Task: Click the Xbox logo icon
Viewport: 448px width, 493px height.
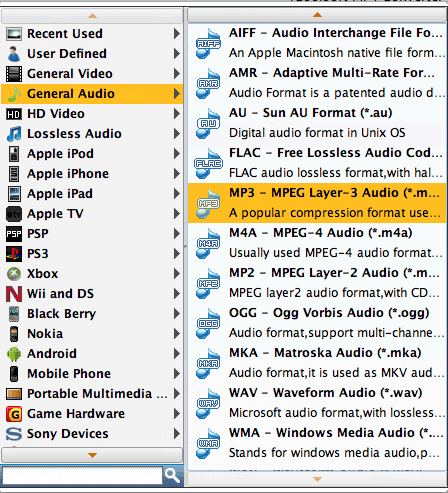Action: coord(14,274)
